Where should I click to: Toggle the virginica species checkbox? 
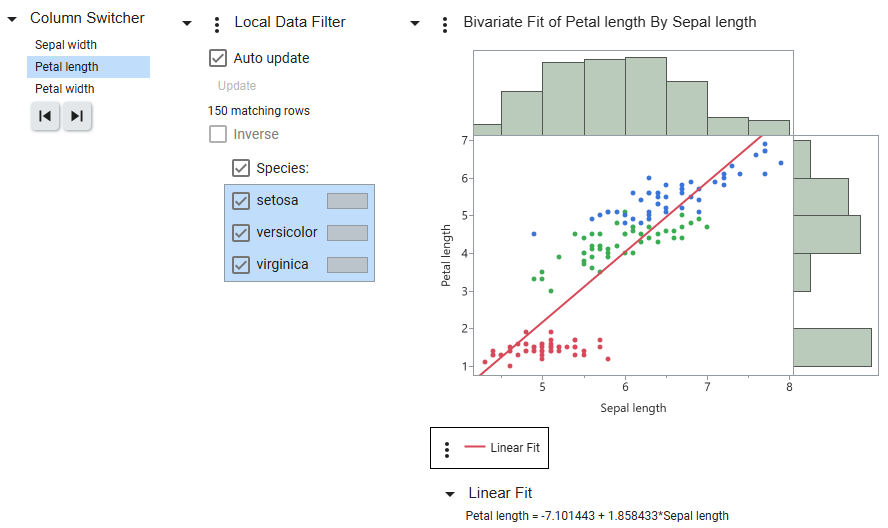[x=241, y=265]
